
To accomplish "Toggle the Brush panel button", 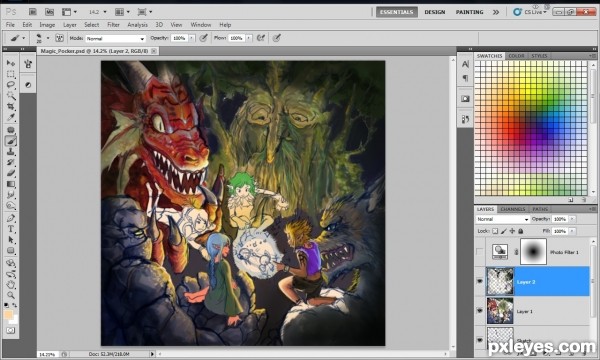I will [x=59, y=38].
